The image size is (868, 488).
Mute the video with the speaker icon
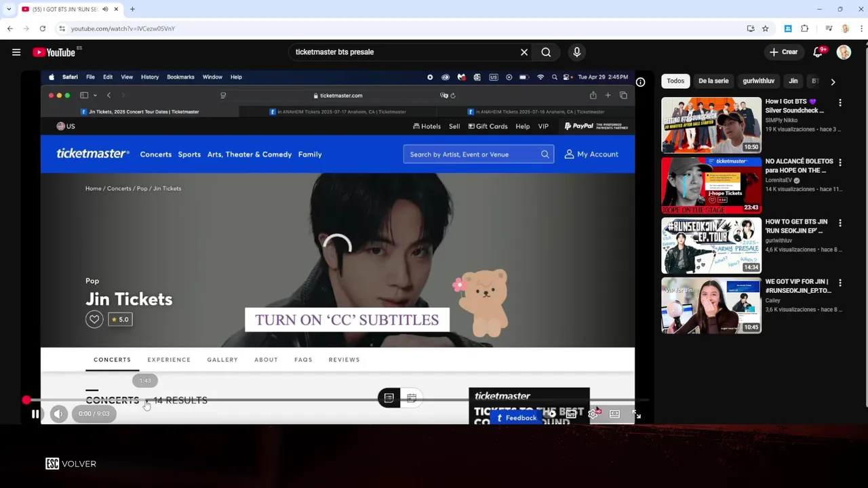click(58, 414)
